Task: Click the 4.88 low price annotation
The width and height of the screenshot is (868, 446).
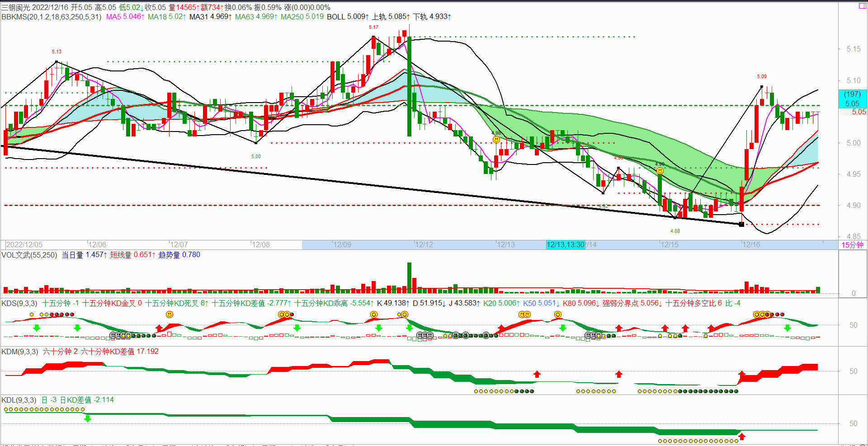Action: [675, 231]
